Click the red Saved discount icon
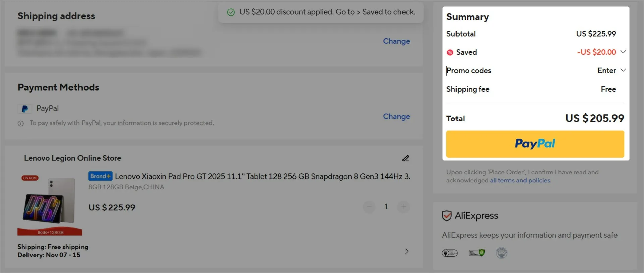 tap(450, 52)
